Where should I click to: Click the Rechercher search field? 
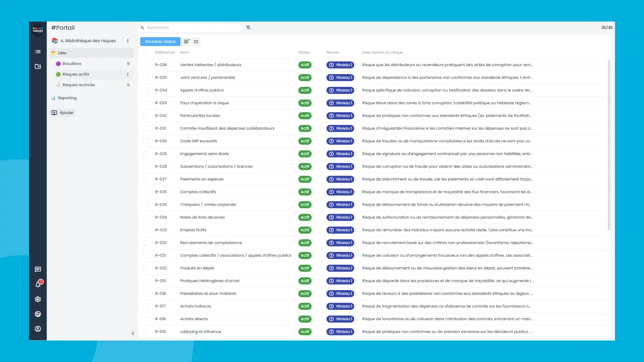point(191,28)
